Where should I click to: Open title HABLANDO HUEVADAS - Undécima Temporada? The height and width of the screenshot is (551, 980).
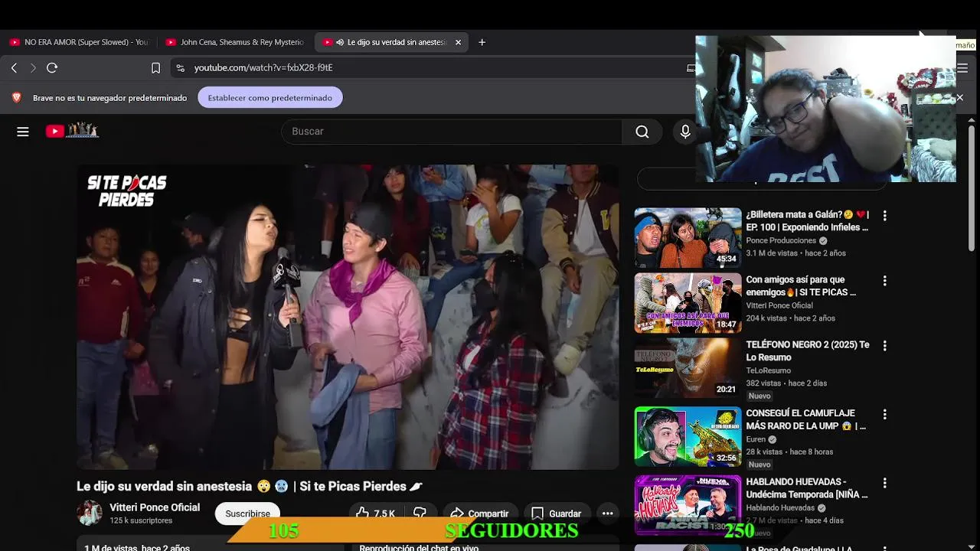(807, 488)
